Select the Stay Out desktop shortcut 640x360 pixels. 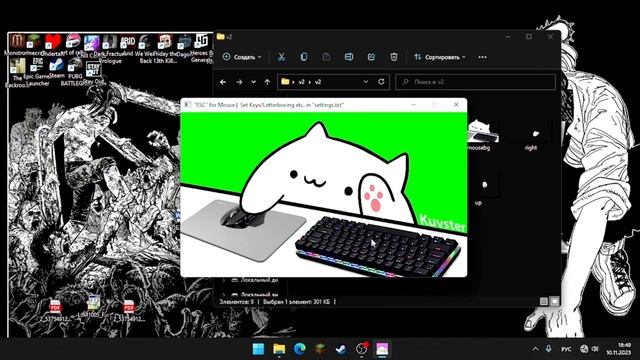[x=94, y=72]
